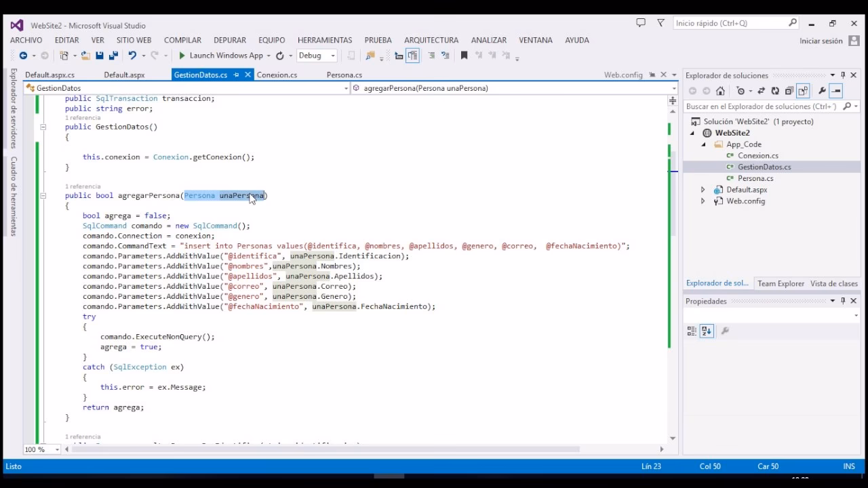Toggle Categorized view in Propiedades panel

pos(692,331)
